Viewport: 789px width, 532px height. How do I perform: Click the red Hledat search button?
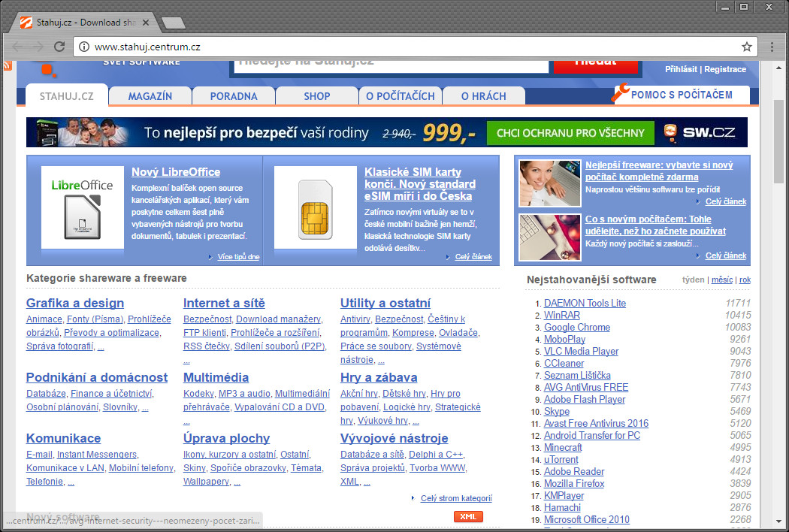[x=596, y=66]
